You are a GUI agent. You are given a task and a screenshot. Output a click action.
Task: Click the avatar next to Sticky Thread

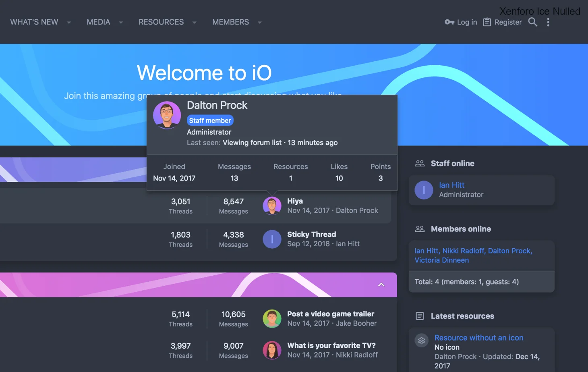pos(272,239)
